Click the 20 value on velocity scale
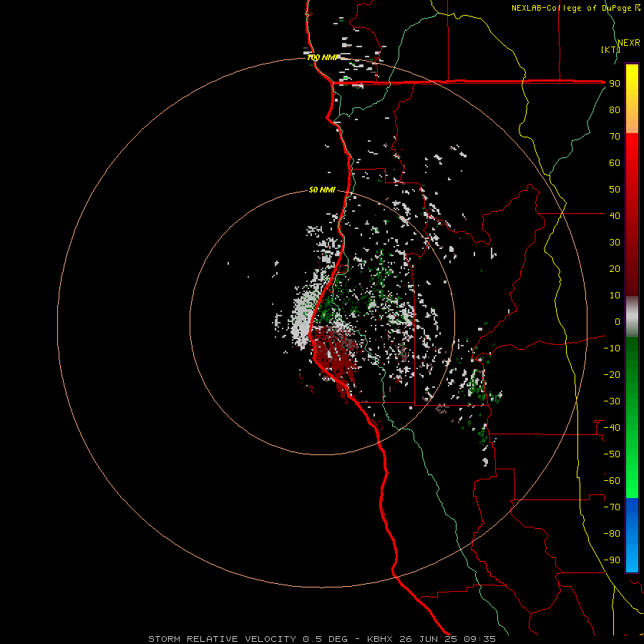 pos(615,268)
